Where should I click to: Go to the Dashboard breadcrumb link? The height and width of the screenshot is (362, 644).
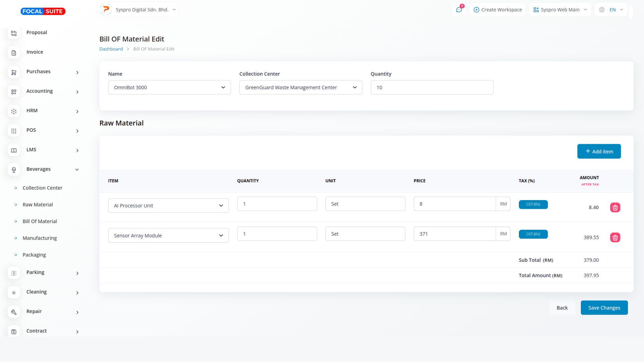(111, 49)
